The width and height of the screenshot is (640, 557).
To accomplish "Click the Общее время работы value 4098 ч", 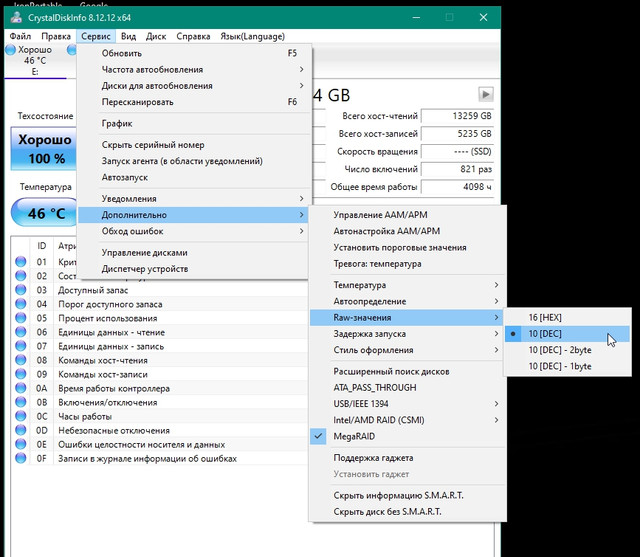I will [457, 187].
